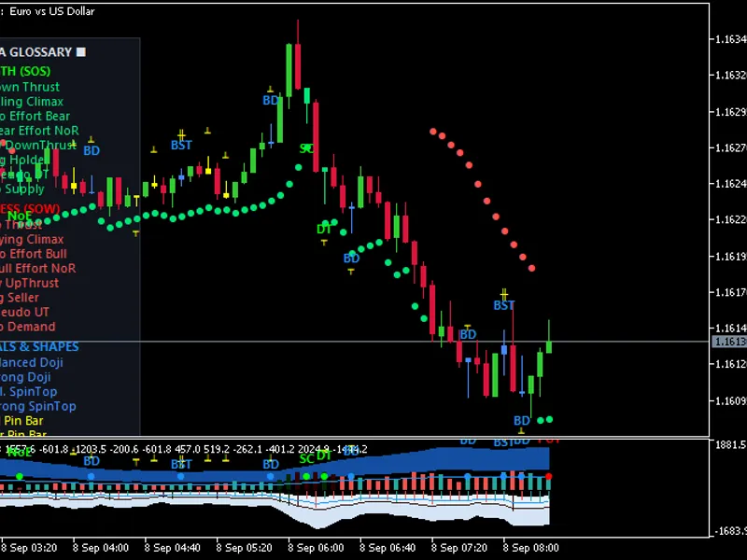Click the 'y UpThrust' glossary entry

point(30,283)
